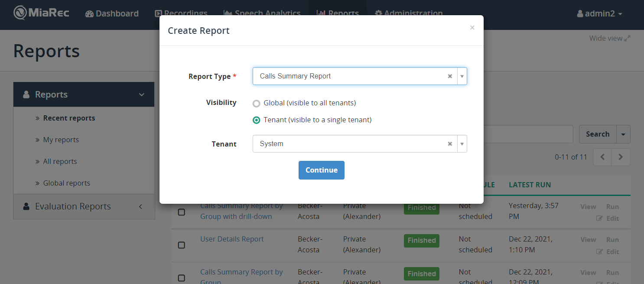Click the Continue button
The width and height of the screenshot is (644, 284).
point(322,170)
